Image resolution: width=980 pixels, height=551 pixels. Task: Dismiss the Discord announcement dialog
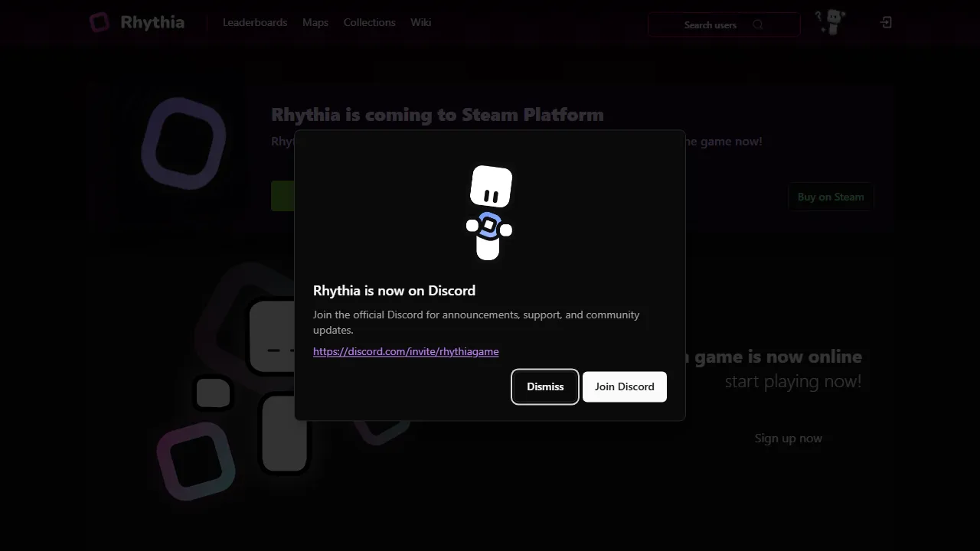coord(545,386)
